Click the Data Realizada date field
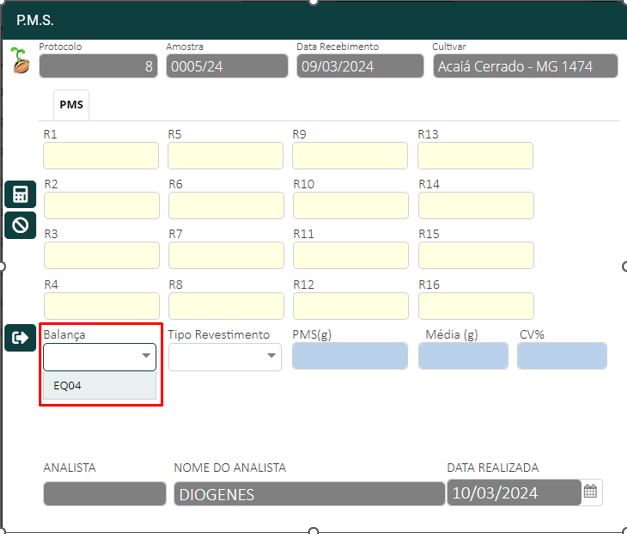This screenshot has width=627, height=534. coord(512,493)
